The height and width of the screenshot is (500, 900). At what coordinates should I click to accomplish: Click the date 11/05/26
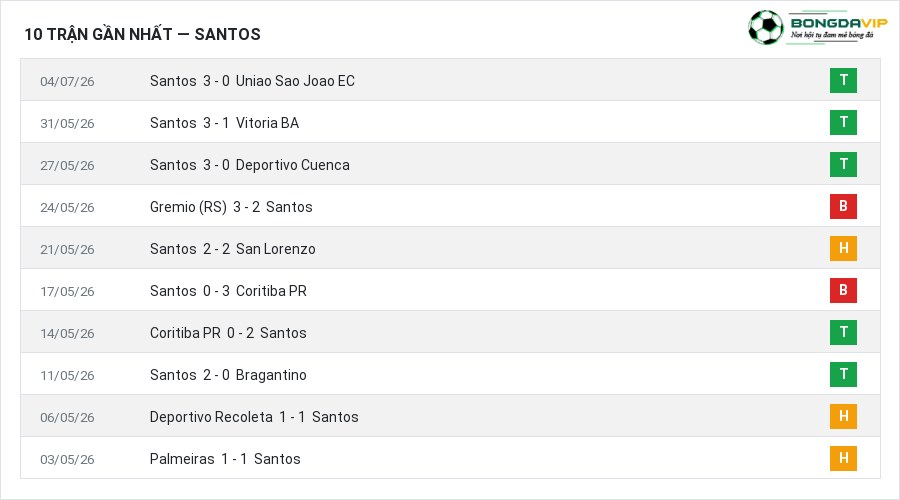click(67, 375)
